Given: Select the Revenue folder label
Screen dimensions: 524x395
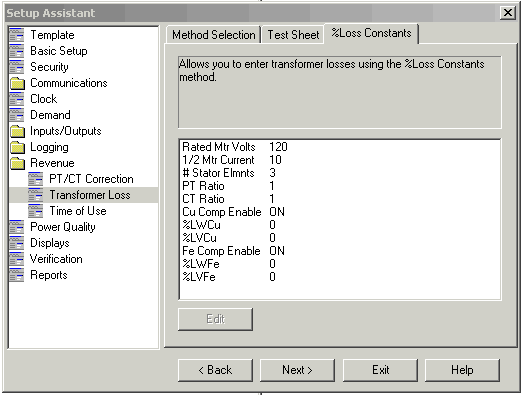Looking at the screenshot, I should click(x=52, y=163).
